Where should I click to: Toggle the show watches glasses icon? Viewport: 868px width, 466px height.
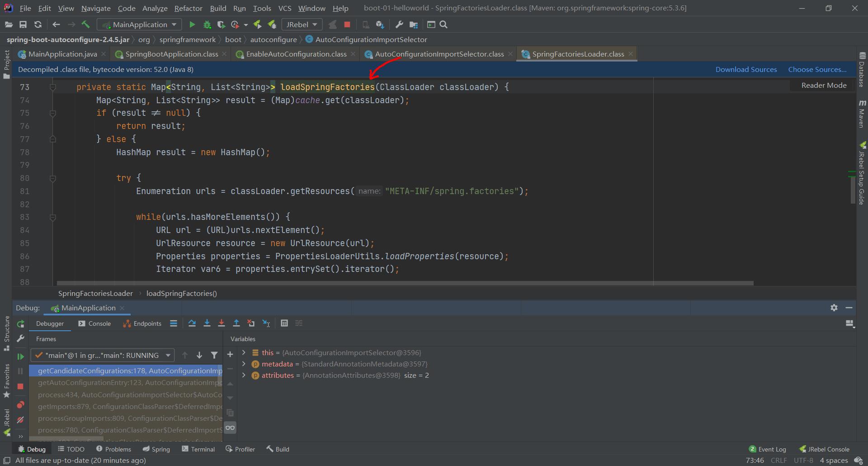click(x=230, y=428)
